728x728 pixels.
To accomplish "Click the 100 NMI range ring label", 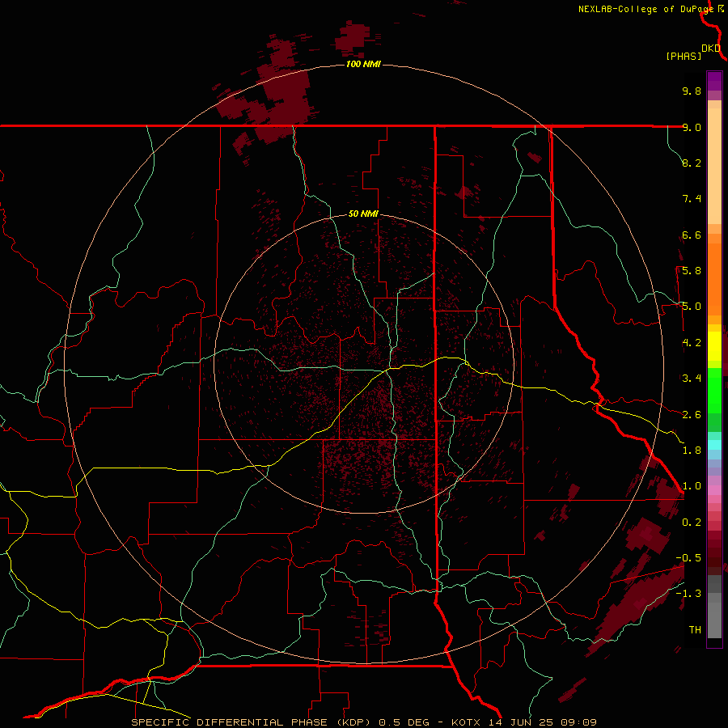I will pyautogui.click(x=363, y=64).
